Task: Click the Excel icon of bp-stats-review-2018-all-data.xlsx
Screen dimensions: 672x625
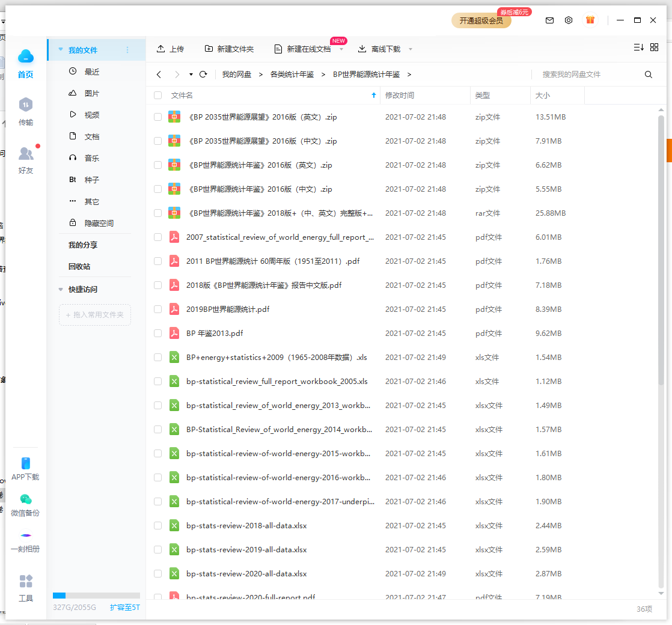Action: coord(174,526)
